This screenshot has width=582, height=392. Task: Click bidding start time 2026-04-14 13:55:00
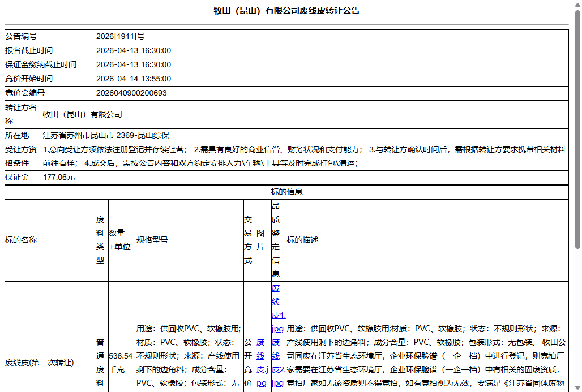[x=134, y=79]
